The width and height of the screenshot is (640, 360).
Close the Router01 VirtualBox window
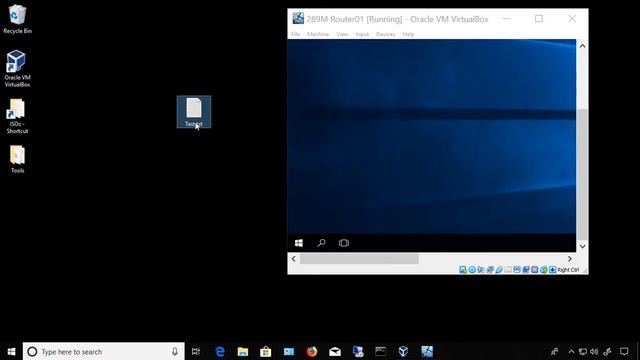572,19
